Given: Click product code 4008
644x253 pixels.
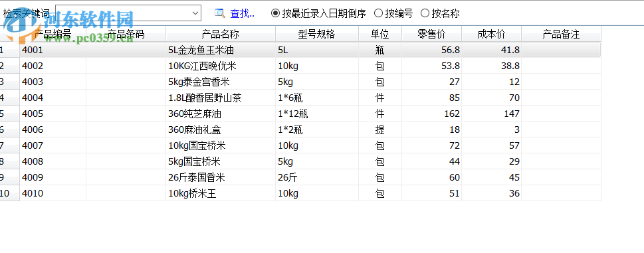Looking at the screenshot, I should [33, 161].
